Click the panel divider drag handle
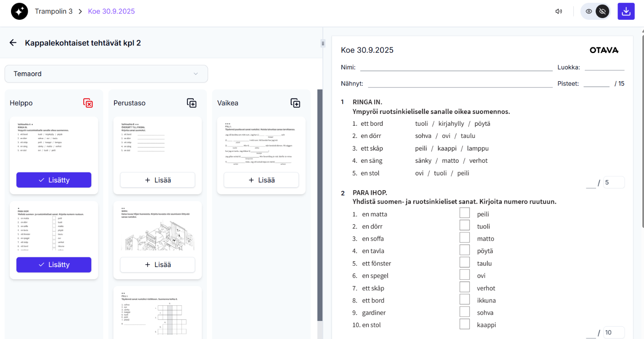The height and width of the screenshot is (339, 644). [323, 43]
